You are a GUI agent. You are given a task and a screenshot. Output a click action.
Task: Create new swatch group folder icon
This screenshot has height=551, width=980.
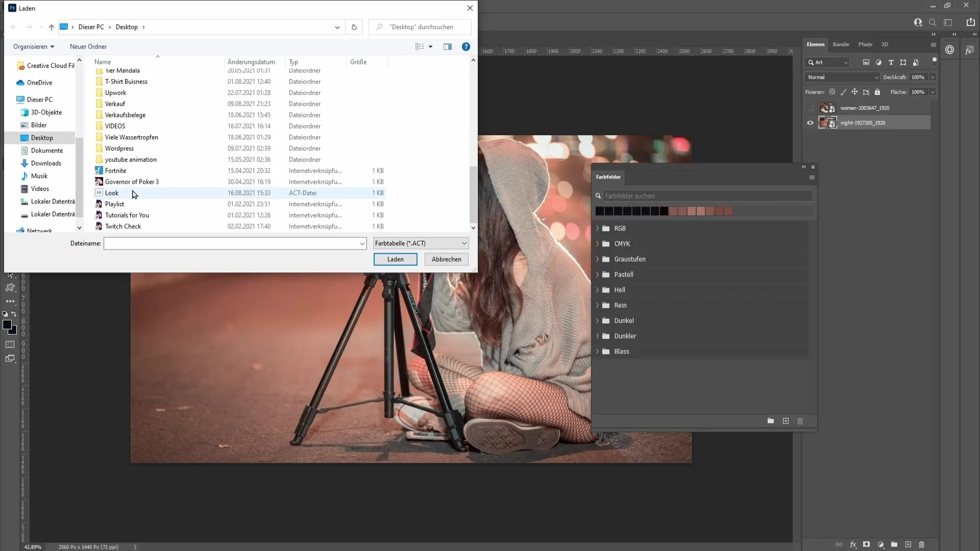pyautogui.click(x=771, y=421)
